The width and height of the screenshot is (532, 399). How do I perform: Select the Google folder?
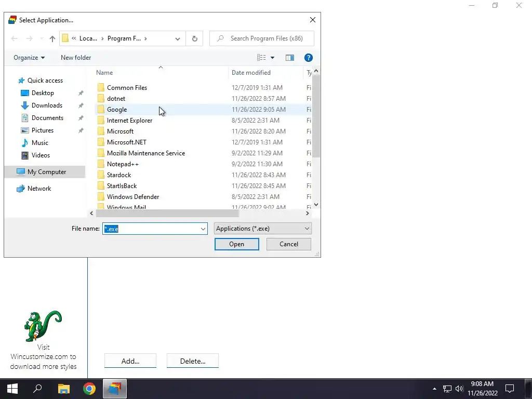[x=117, y=109]
